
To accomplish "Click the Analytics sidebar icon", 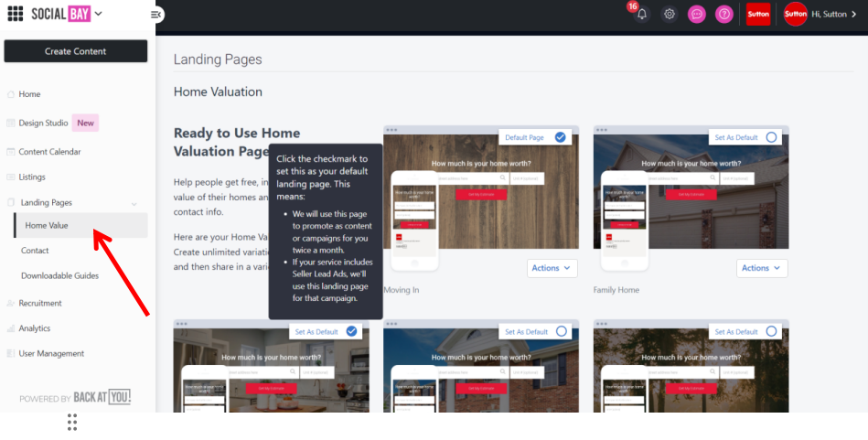I will click(10, 328).
